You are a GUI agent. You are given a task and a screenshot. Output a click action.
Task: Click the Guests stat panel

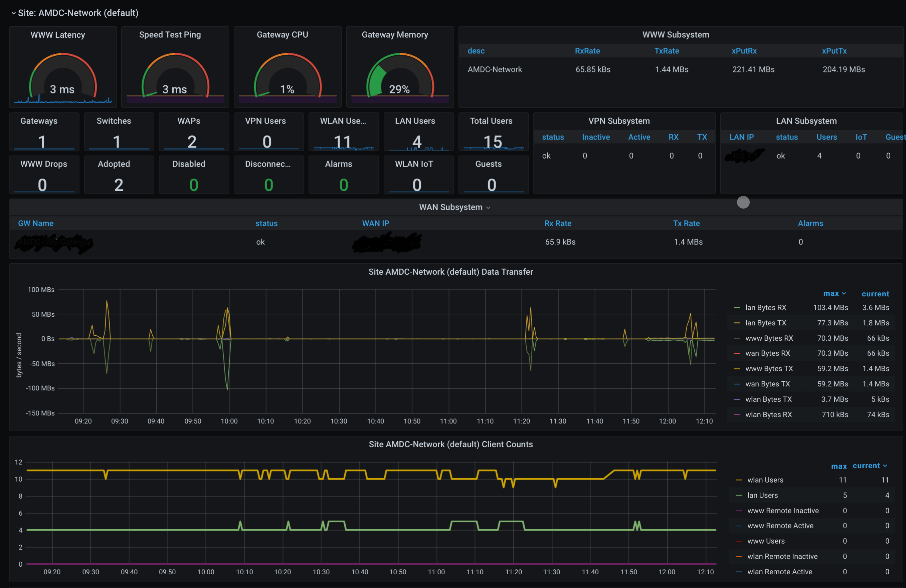493,175
